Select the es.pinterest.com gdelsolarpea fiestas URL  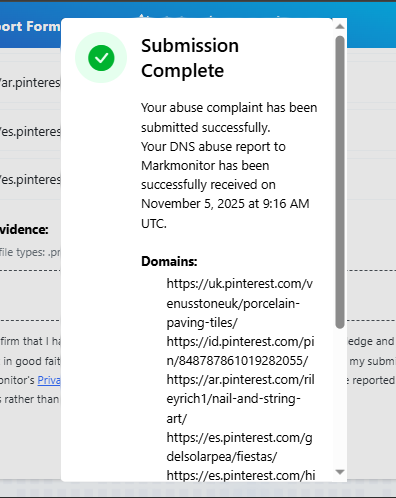tap(239, 447)
